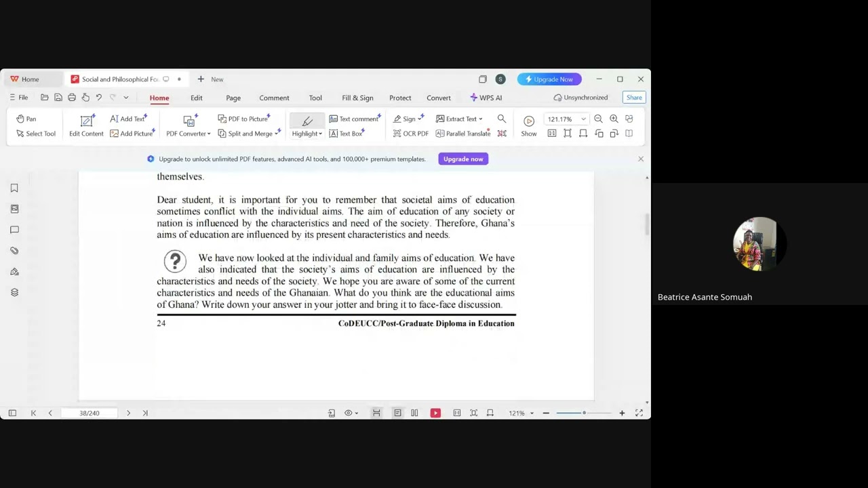Switch to the Comment ribbon tab
The width and height of the screenshot is (868, 488).
click(274, 98)
